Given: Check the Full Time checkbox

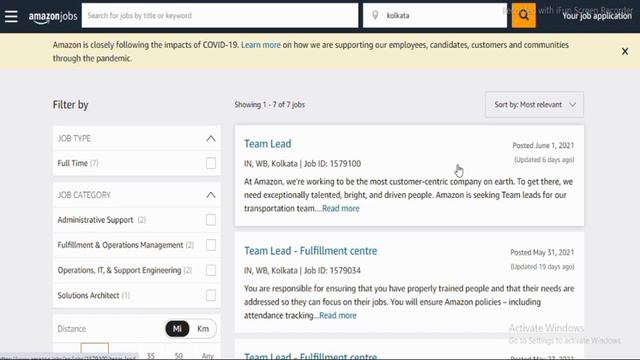Looking at the screenshot, I should pos(211,163).
